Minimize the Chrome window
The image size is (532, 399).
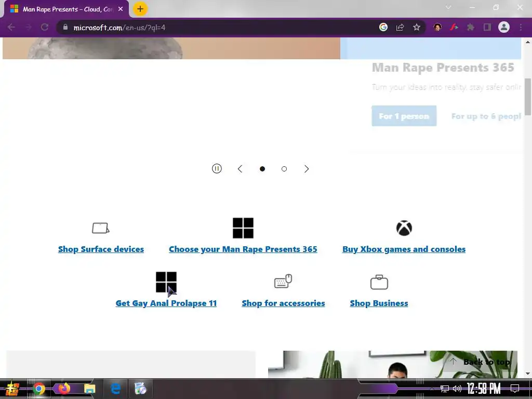click(x=472, y=7)
